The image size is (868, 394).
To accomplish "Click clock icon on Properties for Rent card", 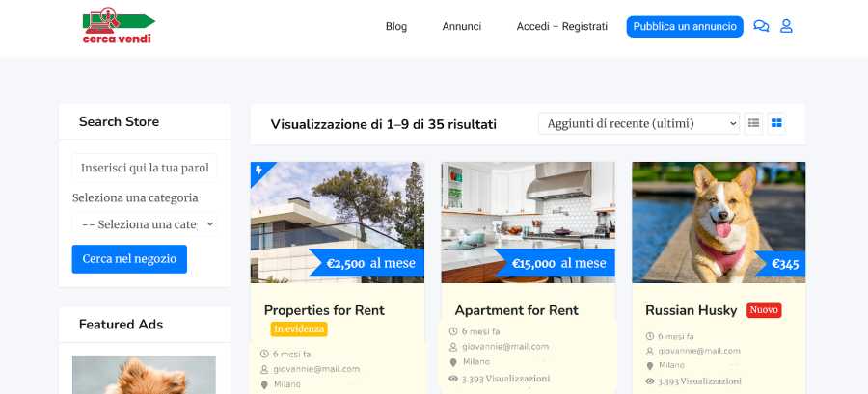I will coord(264,354).
